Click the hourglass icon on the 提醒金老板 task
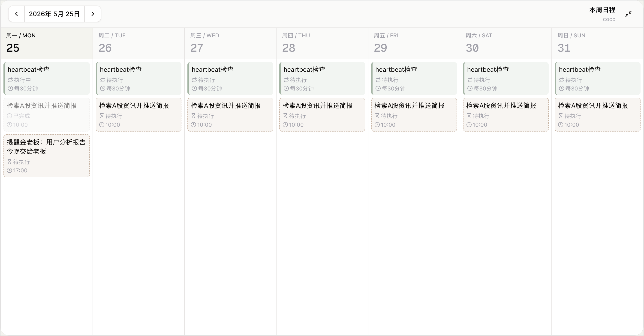Image resolution: width=644 pixels, height=336 pixels. tap(9, 162)
